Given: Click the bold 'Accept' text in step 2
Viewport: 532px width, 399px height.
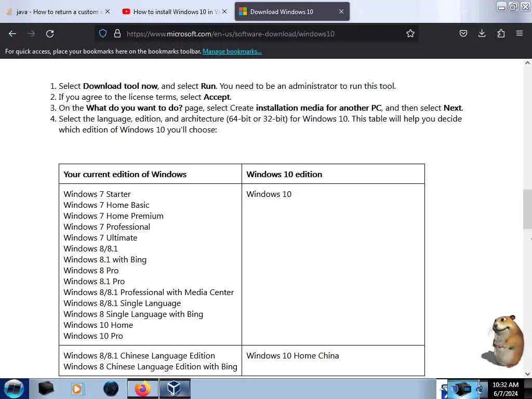Looking at the screenshot, I should 217,97.
